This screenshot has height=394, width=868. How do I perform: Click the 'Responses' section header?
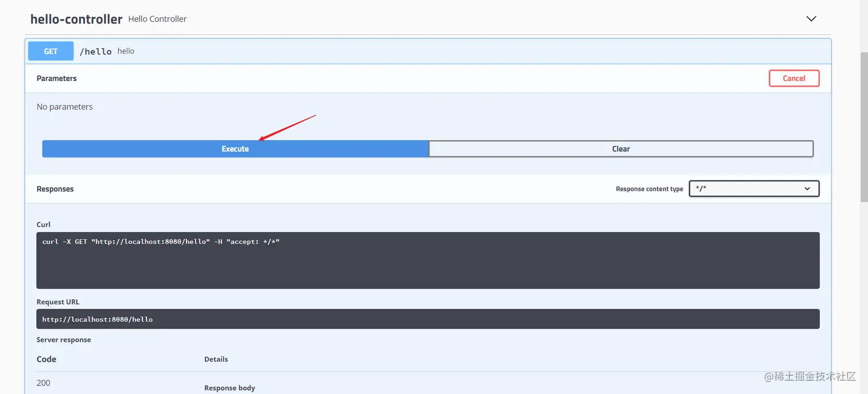[x=55, y=189]
